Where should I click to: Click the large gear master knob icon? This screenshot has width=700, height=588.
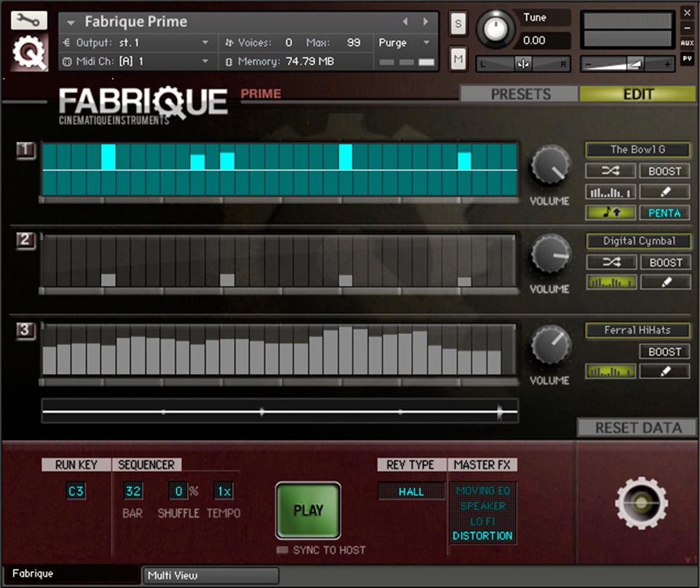tap(641, 502)
